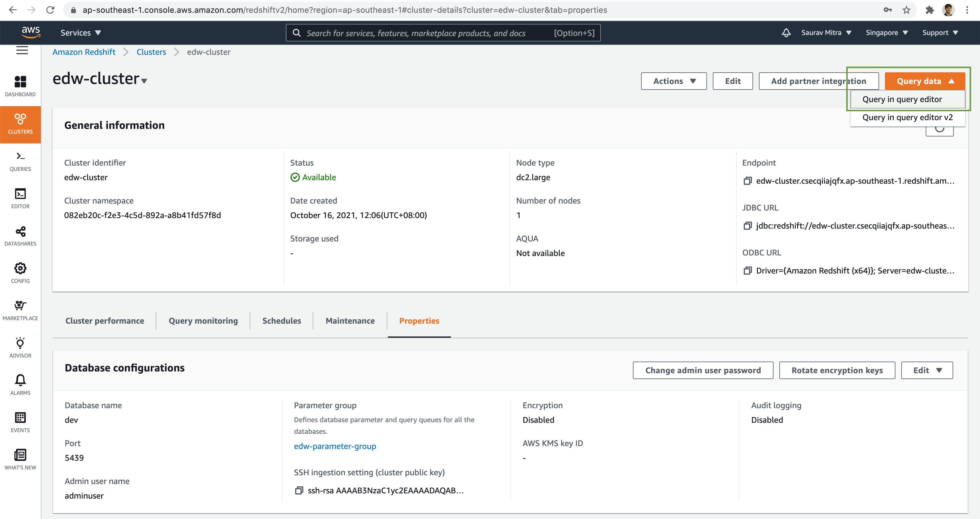The width and height of the screenshot is (980, 519).
Task: Select cluster namespace ID text
Action: point(142,215)
